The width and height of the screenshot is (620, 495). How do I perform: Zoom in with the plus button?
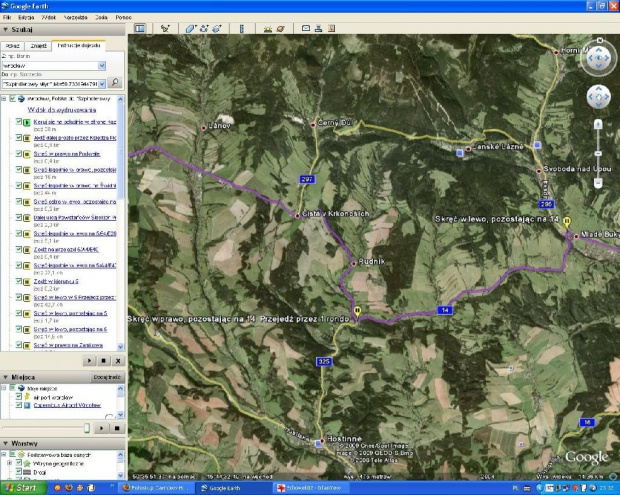(x=598, y=125)
